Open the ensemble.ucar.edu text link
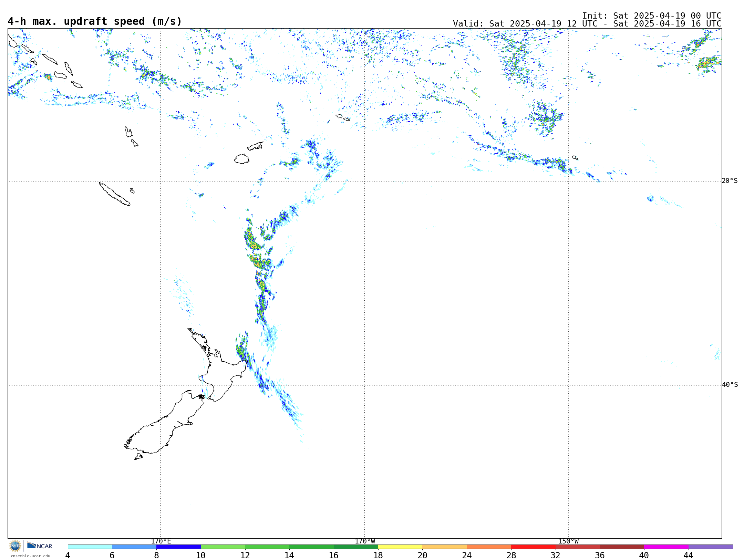Viewport: 744px width, 560px height. 30,556
